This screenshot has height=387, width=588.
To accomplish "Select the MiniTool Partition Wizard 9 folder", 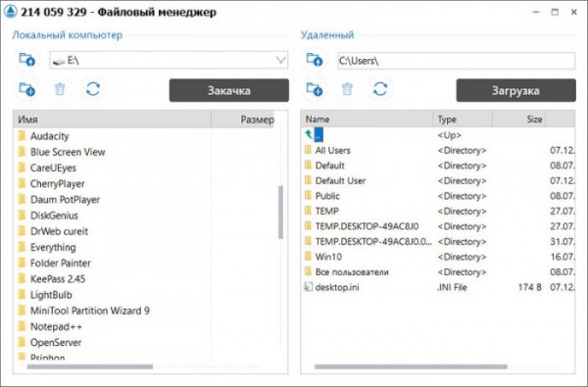I will tap(83, 311).
